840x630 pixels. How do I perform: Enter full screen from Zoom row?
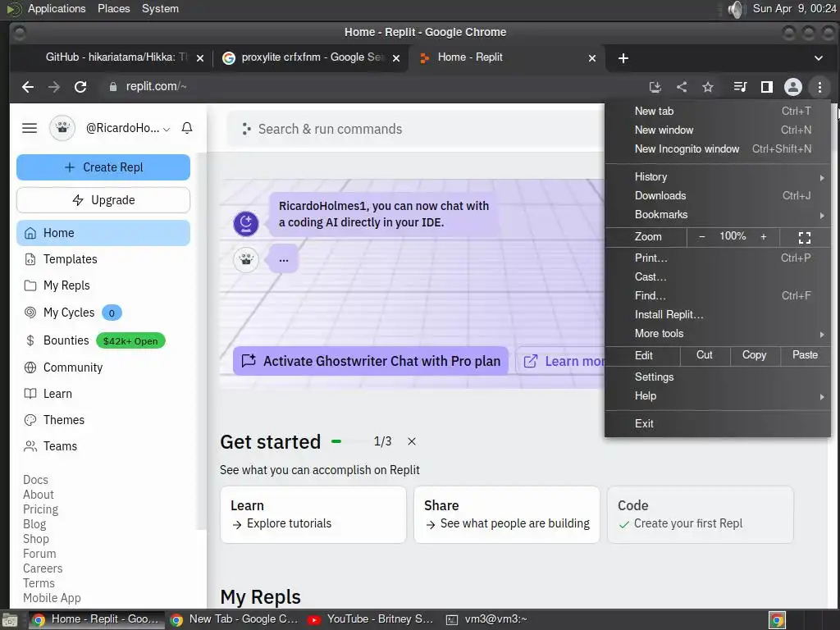(805, 237)
